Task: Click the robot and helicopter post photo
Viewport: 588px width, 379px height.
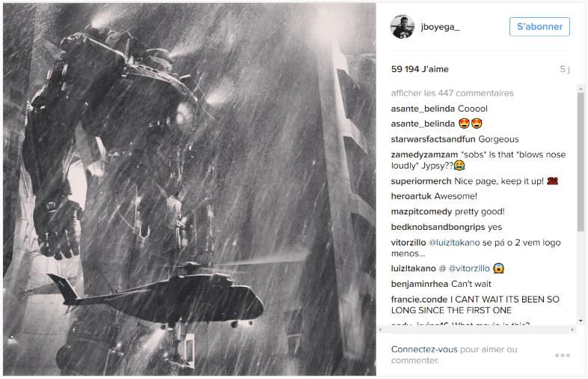Action: [189, 189]
